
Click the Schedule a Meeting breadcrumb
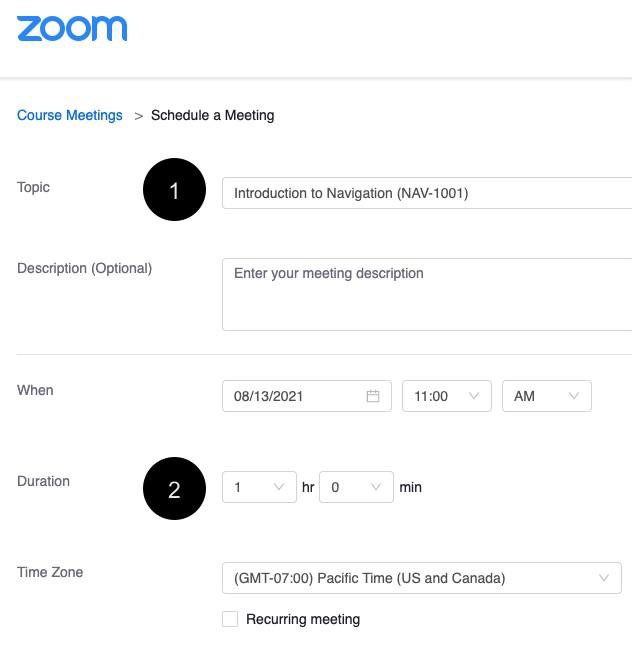pyautogui.click(x=212, y=115)
